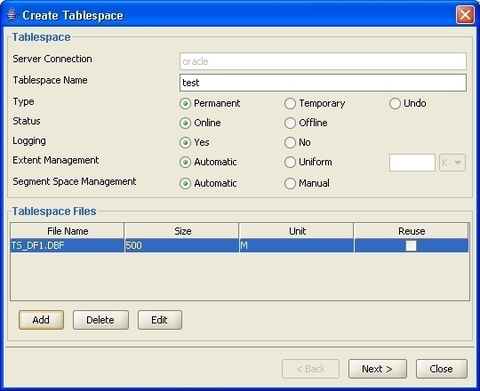Select No for Logging
The image size is (480, 391).
tap(290, 143)
